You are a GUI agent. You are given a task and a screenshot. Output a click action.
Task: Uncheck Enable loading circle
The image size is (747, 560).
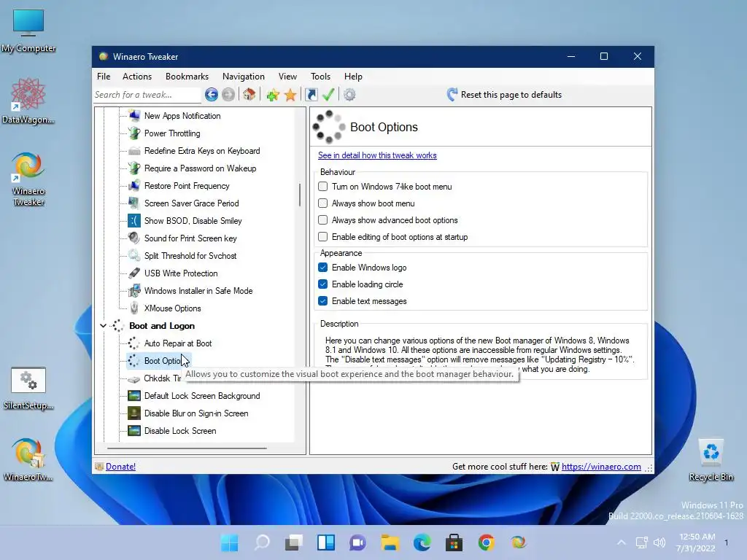click(x=323, y=284)
